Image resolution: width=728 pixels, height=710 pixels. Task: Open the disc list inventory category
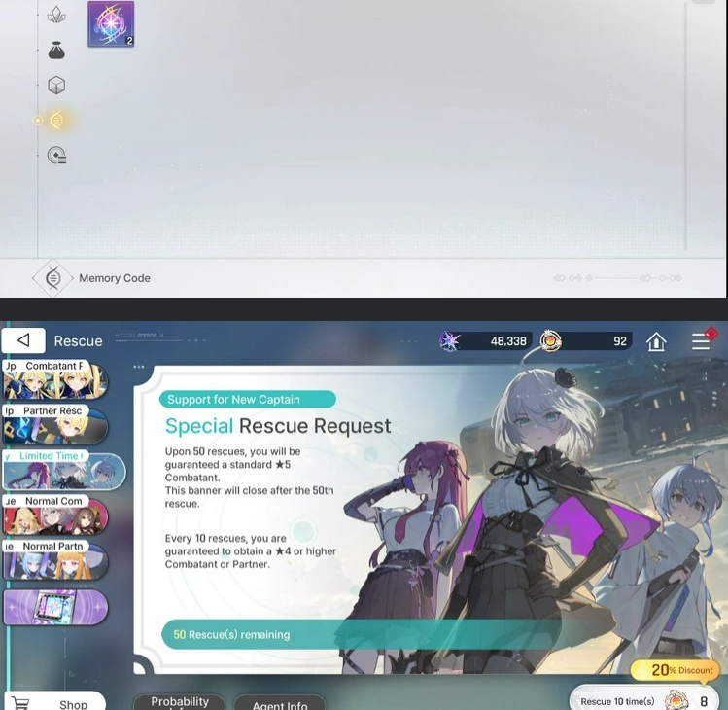coord(56,155)
